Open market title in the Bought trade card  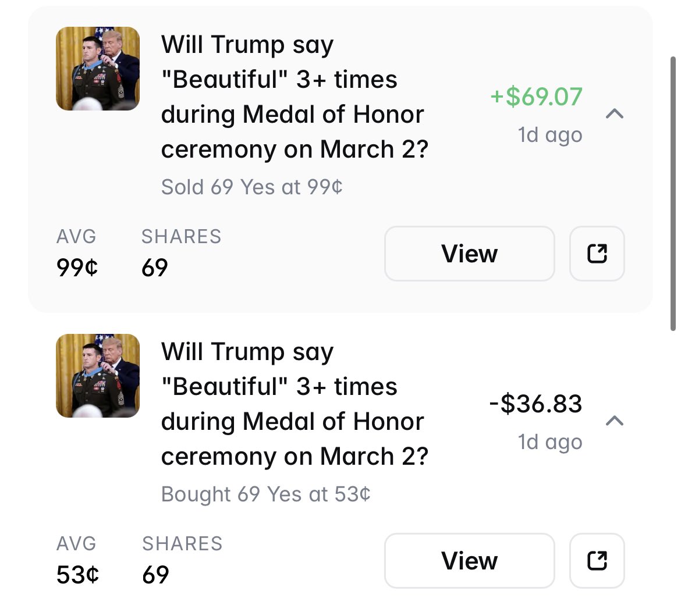coord(294,404)
